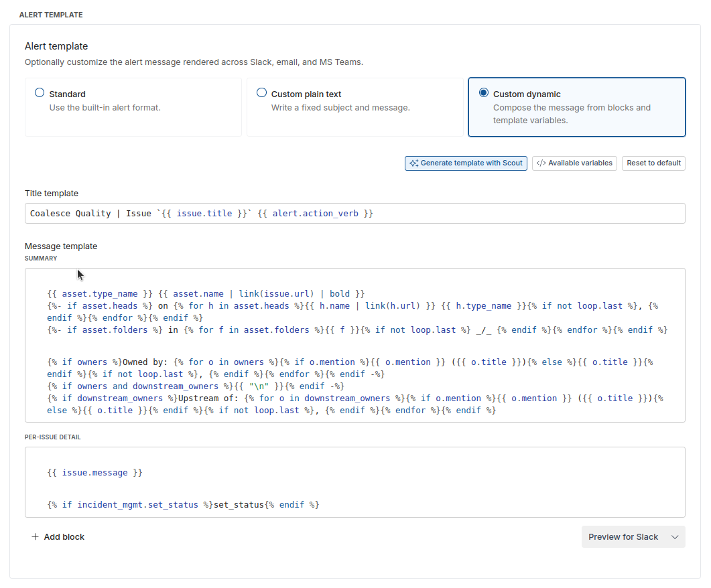Click the 'SUMMARY' heading label
Viewport: 711px width, 588px height.
tap(41, 259)
